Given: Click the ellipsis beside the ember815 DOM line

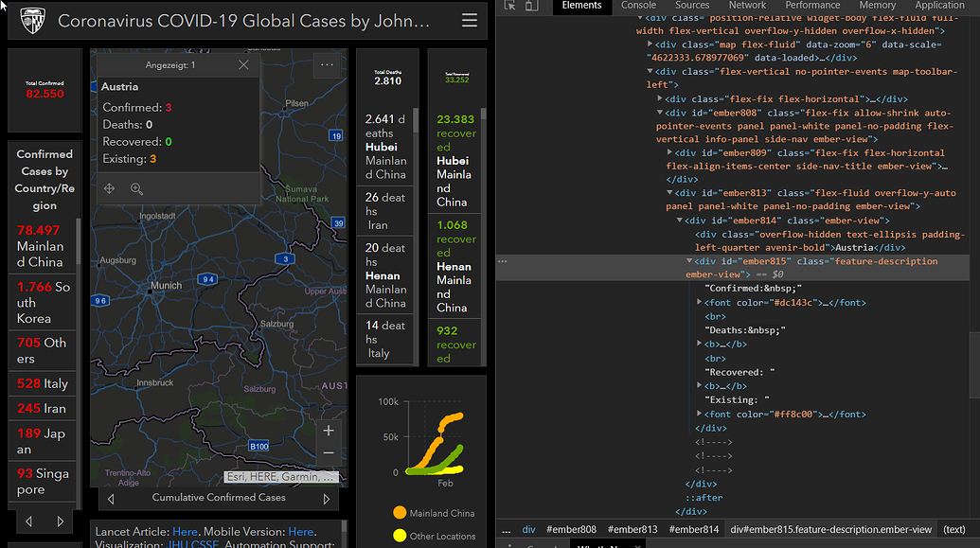Looking at the screenshot, I should (x=503, y=261).
